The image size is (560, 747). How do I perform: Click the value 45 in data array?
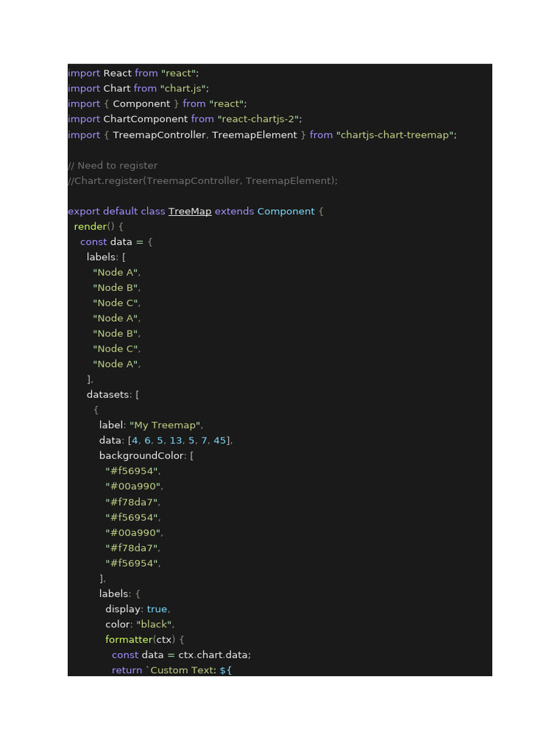(219, 440)
